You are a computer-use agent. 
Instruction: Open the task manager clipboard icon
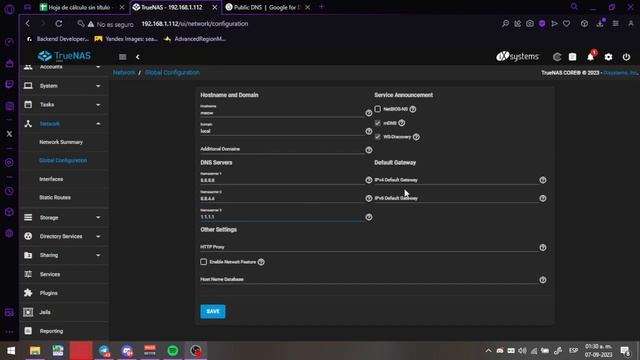pos(573,57)
